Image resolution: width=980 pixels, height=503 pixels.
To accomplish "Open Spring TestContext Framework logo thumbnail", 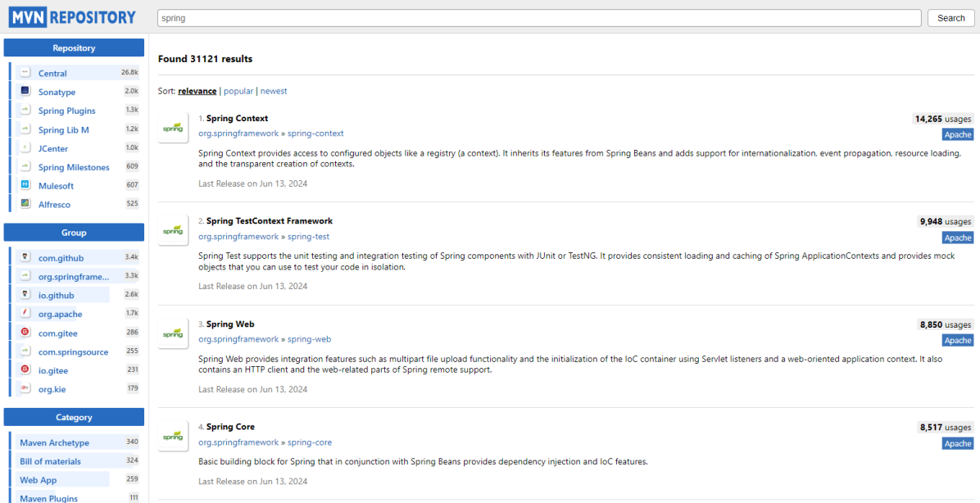I will (173, 230).
